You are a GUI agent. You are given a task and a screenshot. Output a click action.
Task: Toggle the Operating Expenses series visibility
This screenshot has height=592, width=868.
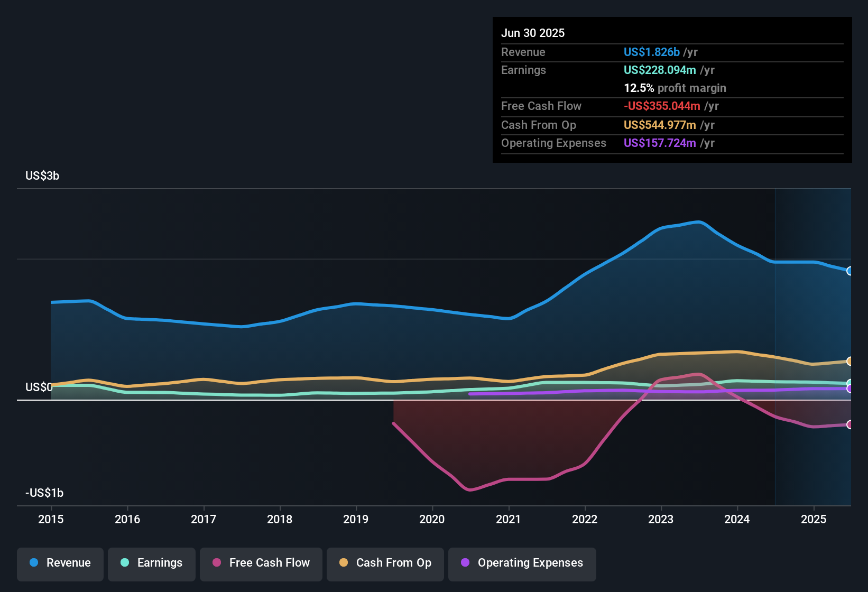522,563
